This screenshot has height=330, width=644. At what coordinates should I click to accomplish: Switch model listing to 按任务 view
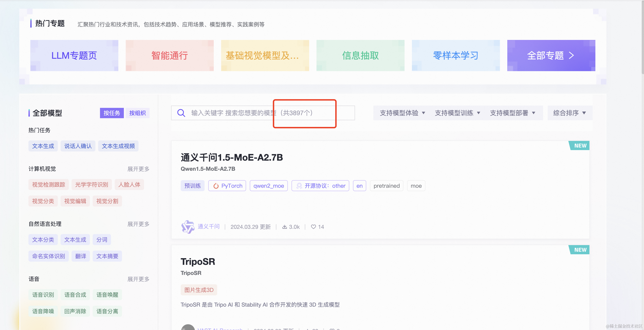(112, 113)
